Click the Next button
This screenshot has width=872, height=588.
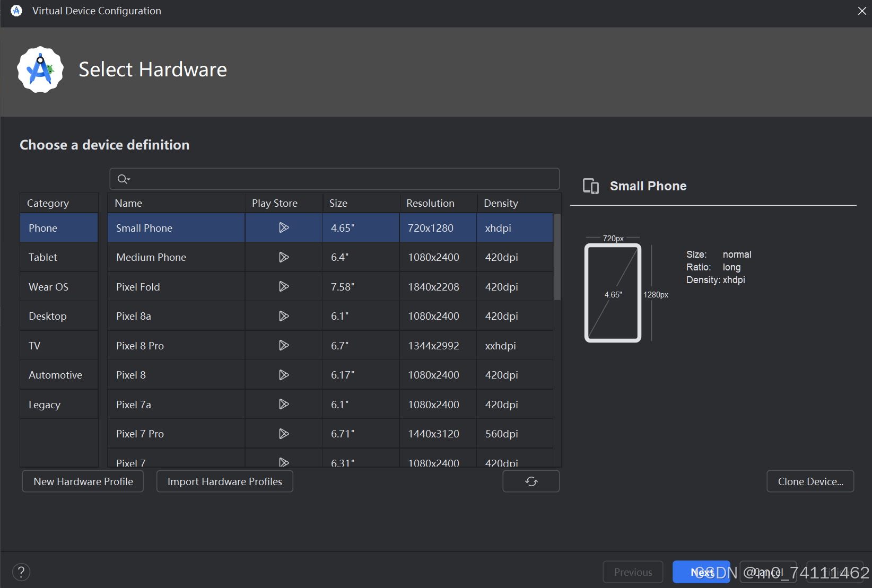coord(701,572)
